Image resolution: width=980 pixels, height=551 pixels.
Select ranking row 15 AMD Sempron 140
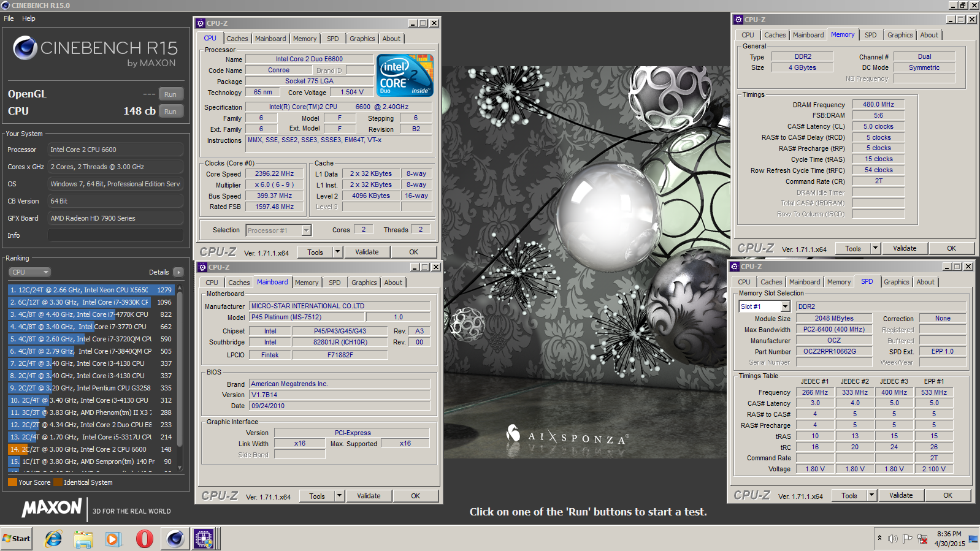[x=91, y=462]
